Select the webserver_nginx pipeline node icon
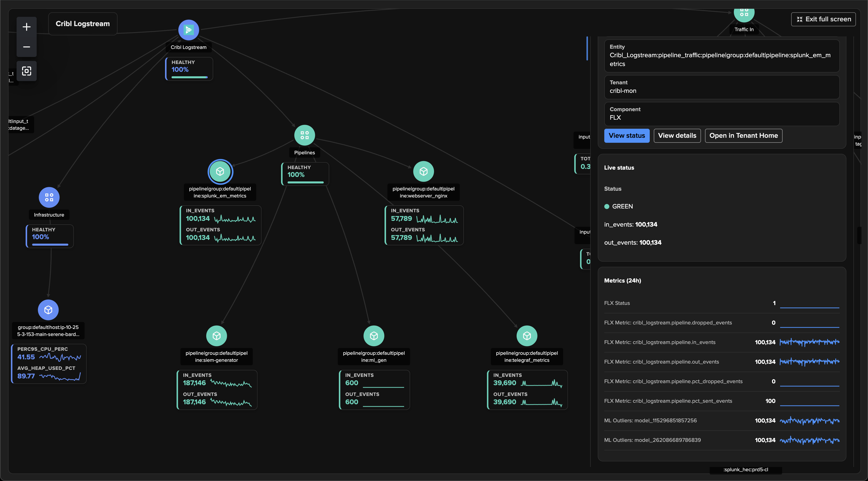This screenshot has width=868, height=481. (423, 172)
